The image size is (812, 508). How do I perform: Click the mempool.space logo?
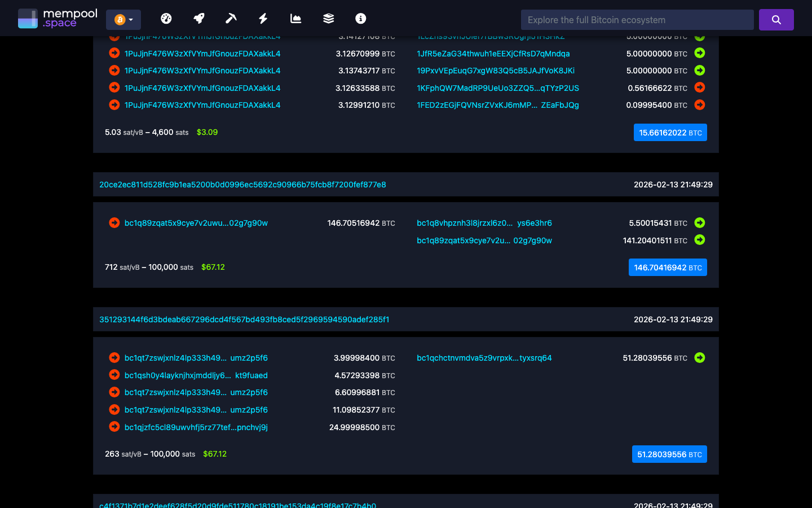coord(56,18)
